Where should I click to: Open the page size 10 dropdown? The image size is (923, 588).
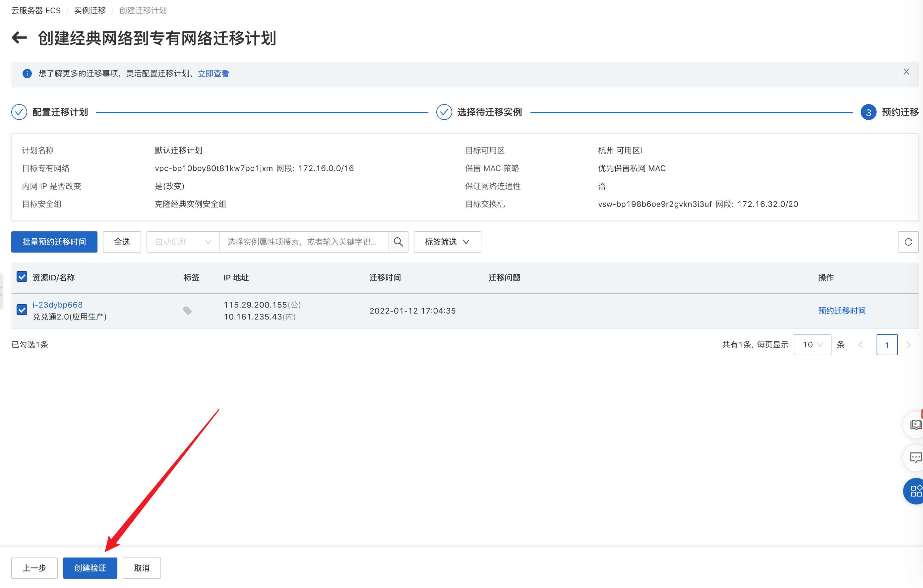812,345
